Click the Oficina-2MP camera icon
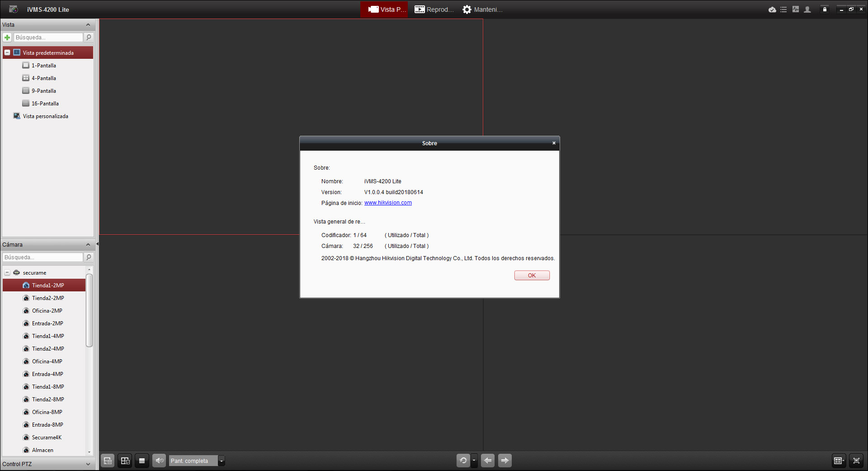This screenshot has height=471, width=868. point(26,311)
